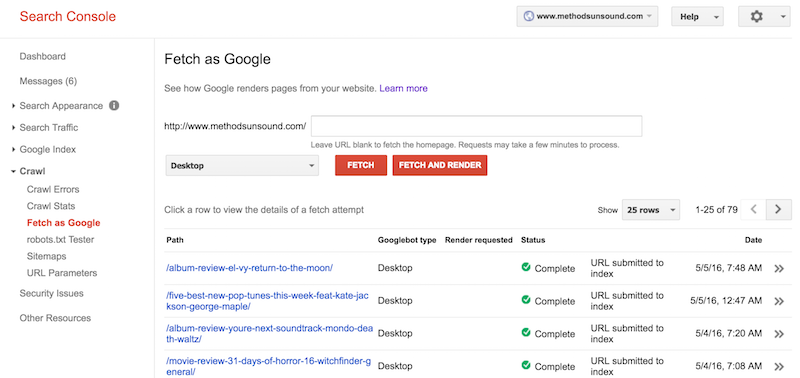800x378 pixels.
Task: Click the globe icon in site selector
Action: click(529, 16)
